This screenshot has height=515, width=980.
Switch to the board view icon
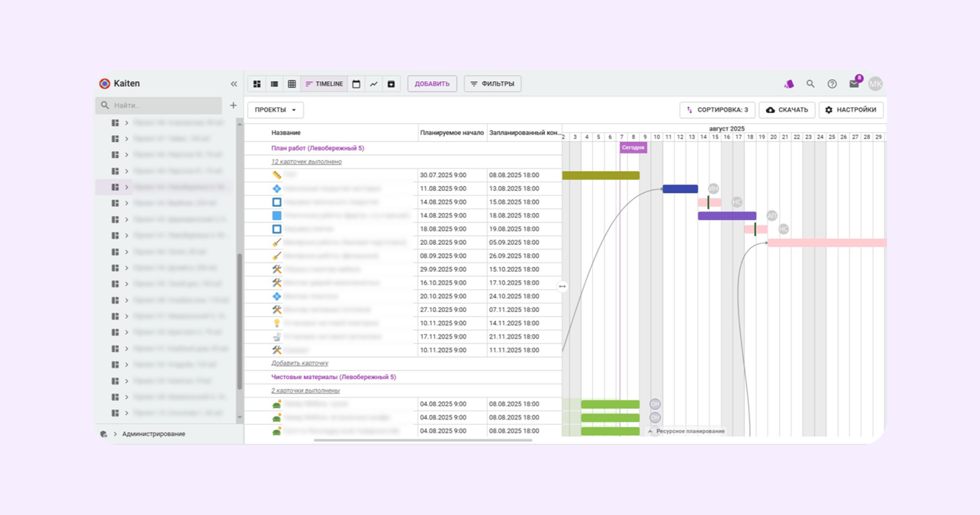coord(257,84)
